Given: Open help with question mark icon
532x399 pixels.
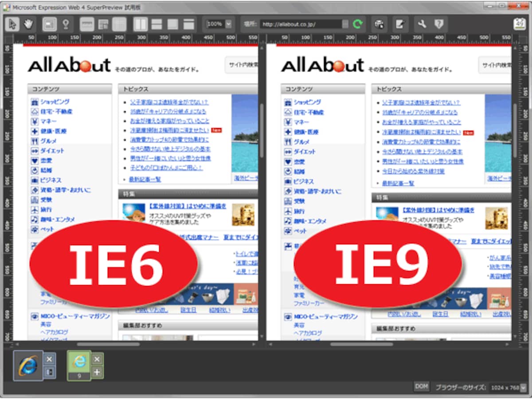Looking at the screenshot, I should point(438,24).
